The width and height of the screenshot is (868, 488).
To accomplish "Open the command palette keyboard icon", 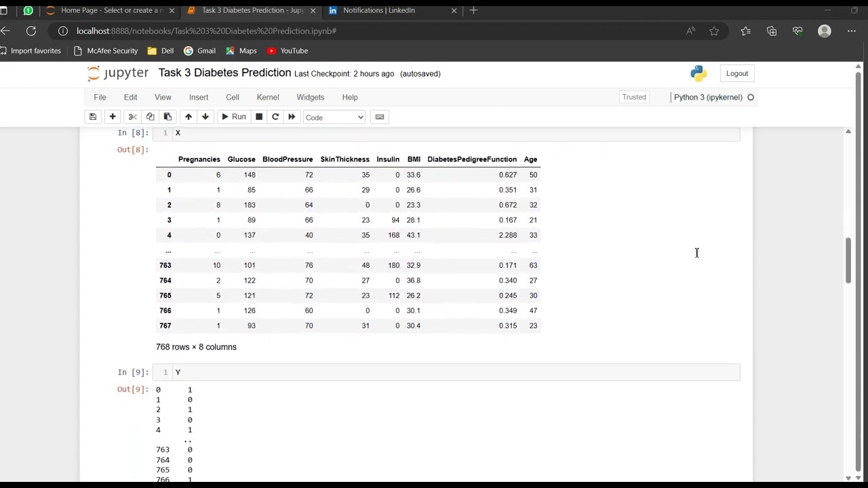I will point(380,117).
